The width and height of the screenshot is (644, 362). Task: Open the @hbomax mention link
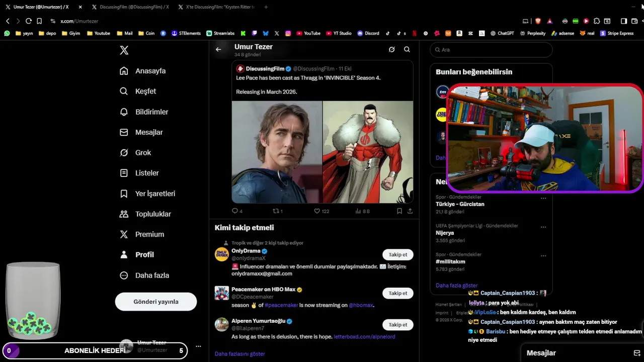tap(361, 305)
